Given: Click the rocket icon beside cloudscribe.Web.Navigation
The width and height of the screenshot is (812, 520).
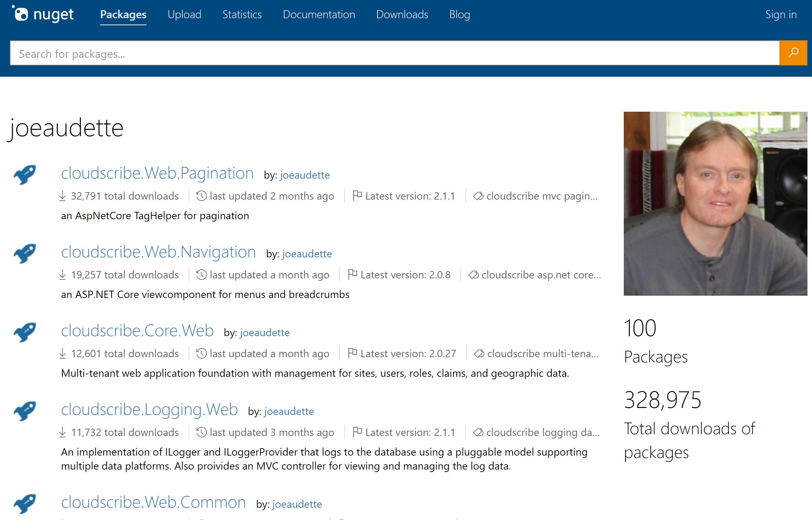Looking at the screenshot, I should [25, 253].
